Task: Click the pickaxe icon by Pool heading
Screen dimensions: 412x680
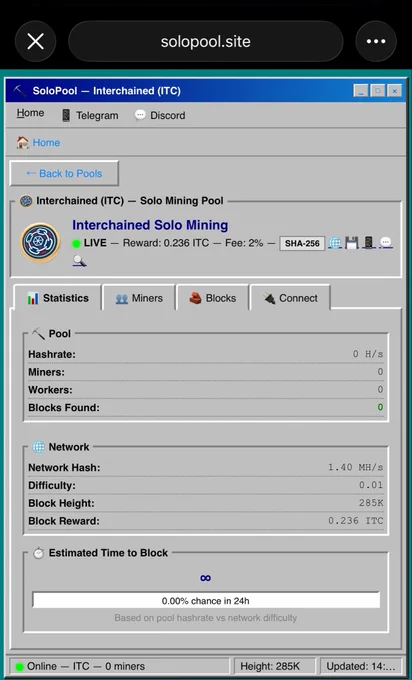Action: pyautogui.click(x=39, y=333)
